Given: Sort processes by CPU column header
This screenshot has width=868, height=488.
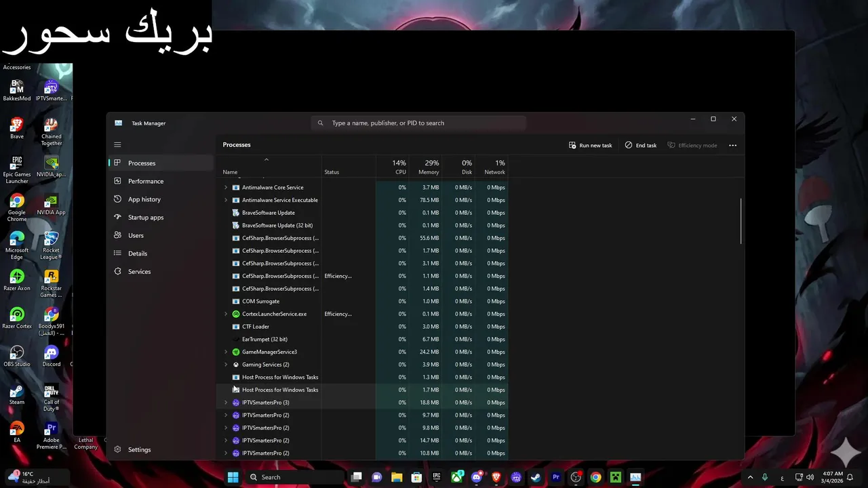Looking at the screenshot, I should tap(392, 167).
